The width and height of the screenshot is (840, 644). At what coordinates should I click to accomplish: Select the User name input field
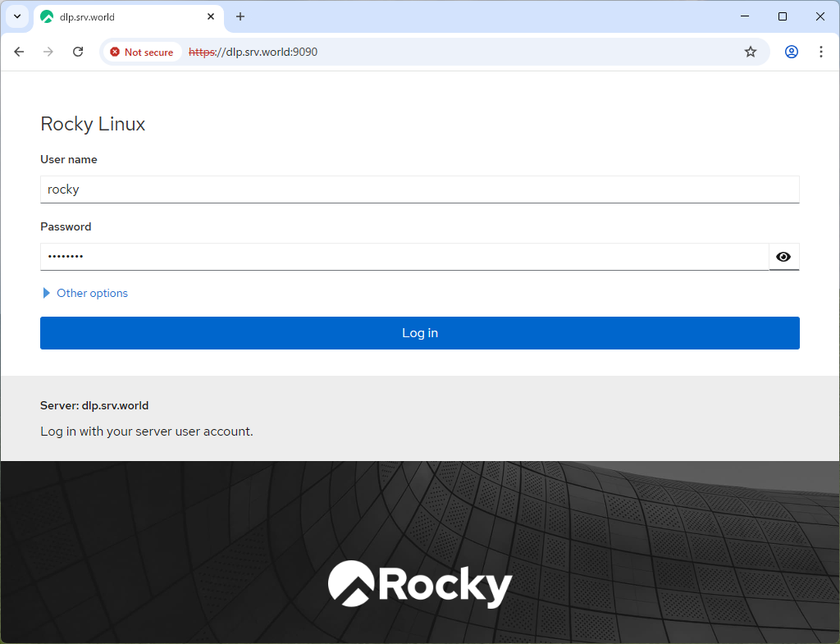point(420,189)
